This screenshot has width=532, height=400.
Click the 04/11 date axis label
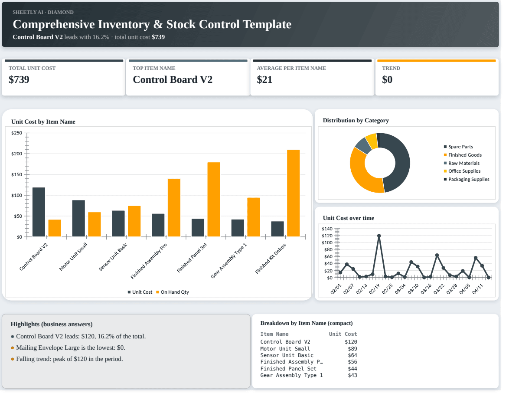(478, 289)
